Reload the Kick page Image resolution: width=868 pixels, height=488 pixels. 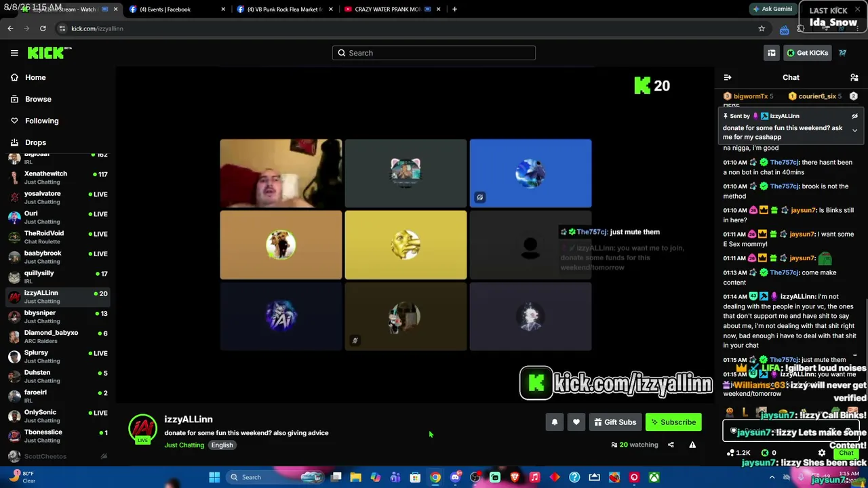pyautogui.click(x=43, y=28)
